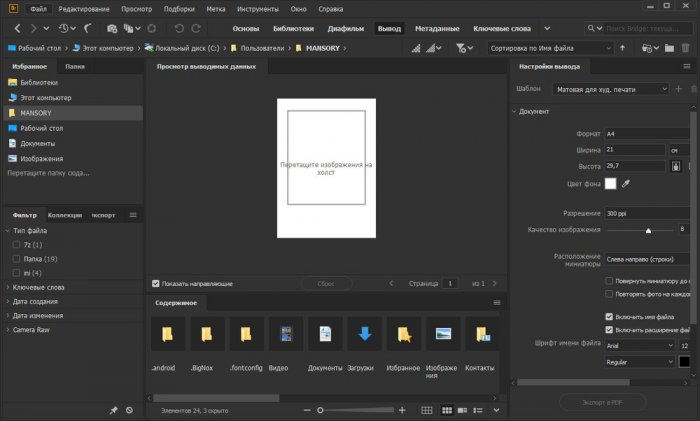Click the pin icon in Filter panel
Image resolution: width=700 pixels, height=421 pixels.
[x=113, y=410]
